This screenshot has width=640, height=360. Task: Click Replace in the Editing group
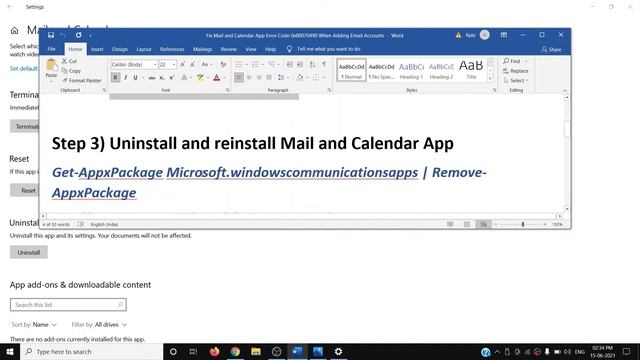pyautogui.click(x=516, y=71)
